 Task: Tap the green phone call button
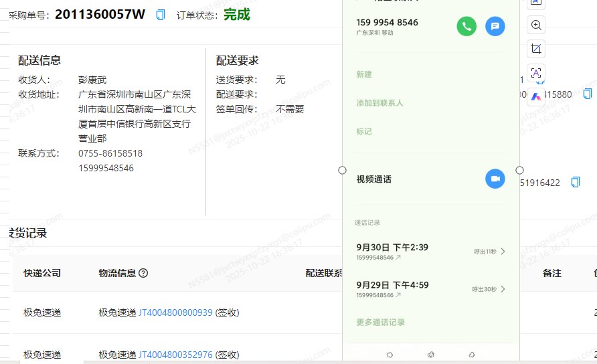466,27
